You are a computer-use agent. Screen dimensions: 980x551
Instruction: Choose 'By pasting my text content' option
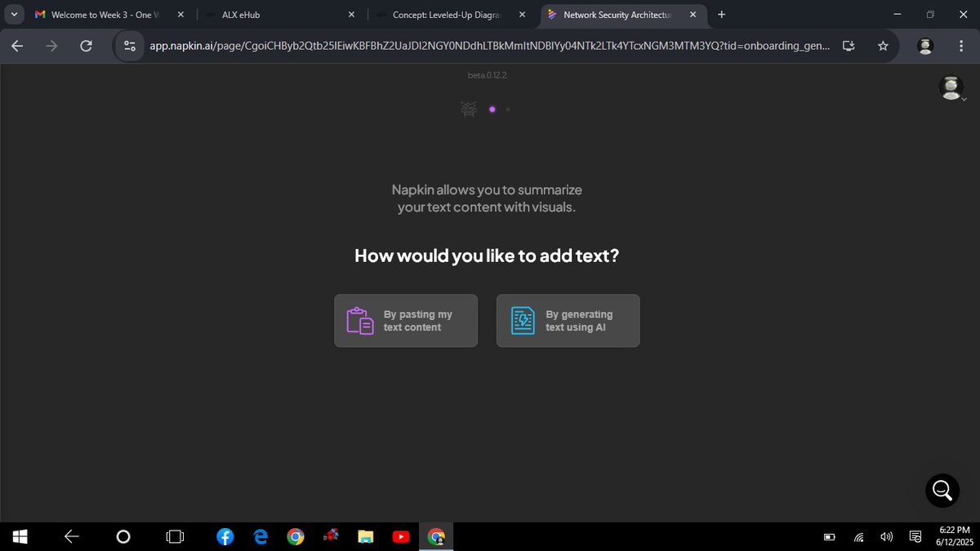[406, 321]
